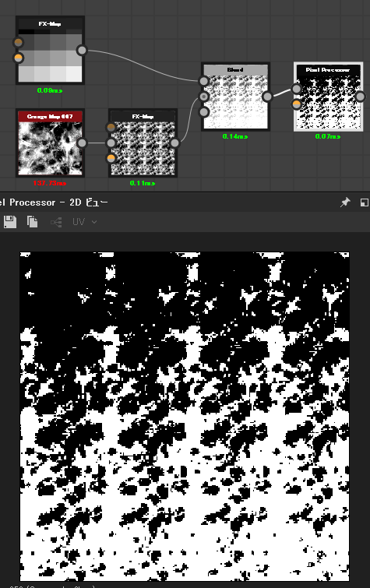
Task: Select the Pixel Processor node
Action: (329, 97)
